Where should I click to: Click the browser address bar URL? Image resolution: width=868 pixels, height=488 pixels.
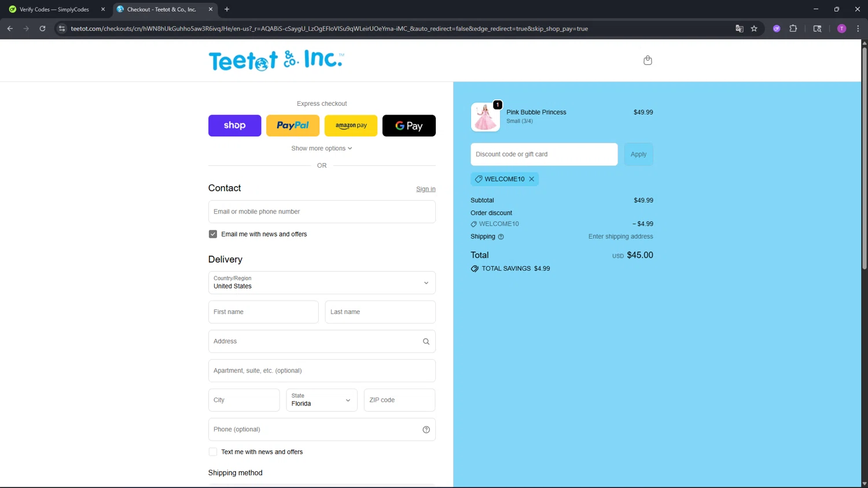(x=329, y=28)
